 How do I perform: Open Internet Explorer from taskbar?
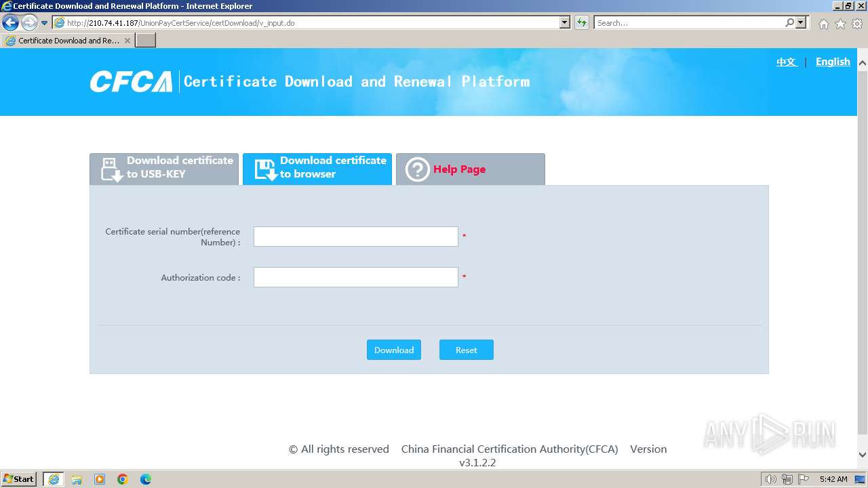click(54, 479)
